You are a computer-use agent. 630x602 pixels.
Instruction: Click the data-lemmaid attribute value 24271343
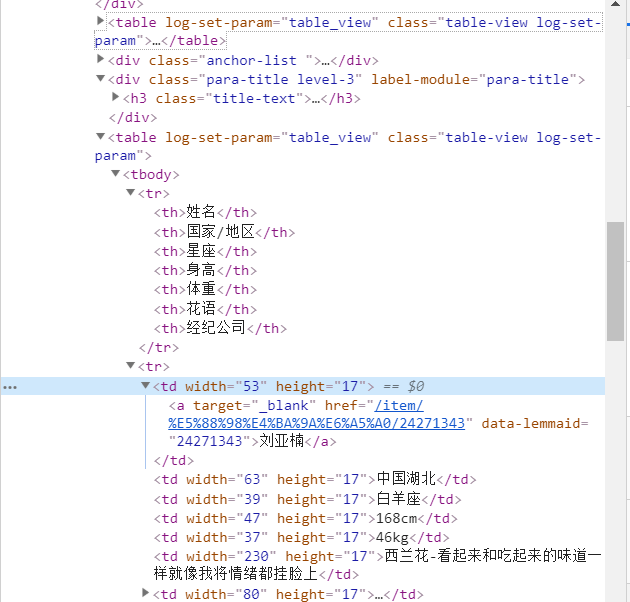[x=209, y=441]
